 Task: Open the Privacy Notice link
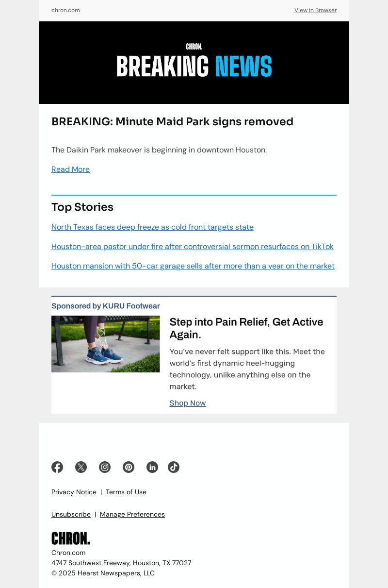coord(74,492)
